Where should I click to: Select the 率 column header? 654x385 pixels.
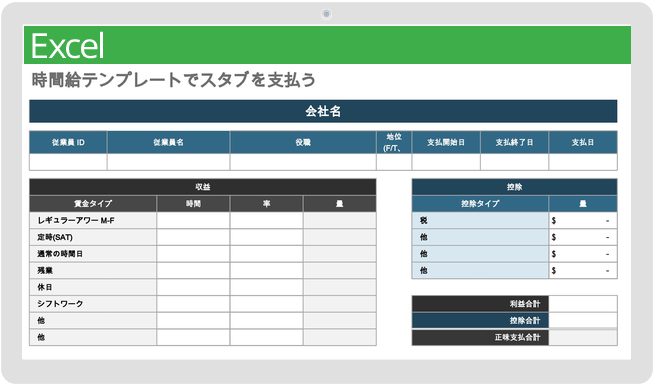(x=267, y=204)
